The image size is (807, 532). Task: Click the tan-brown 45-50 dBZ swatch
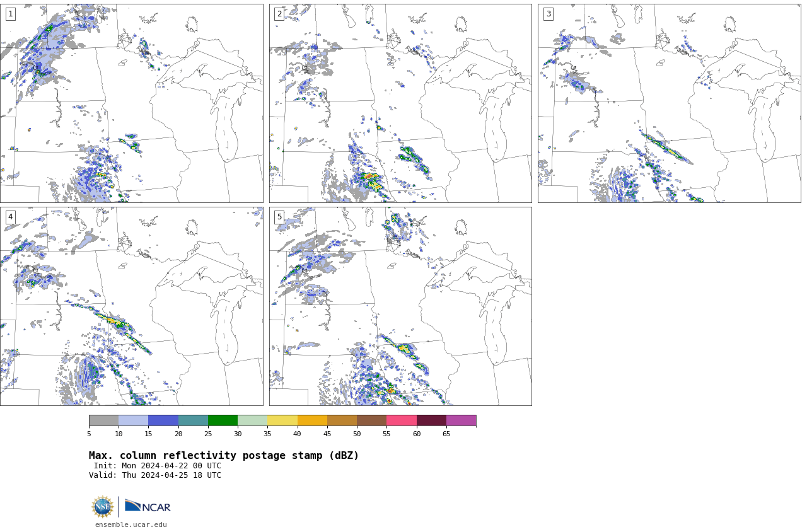pyautogui.click(x=342, y=420)
